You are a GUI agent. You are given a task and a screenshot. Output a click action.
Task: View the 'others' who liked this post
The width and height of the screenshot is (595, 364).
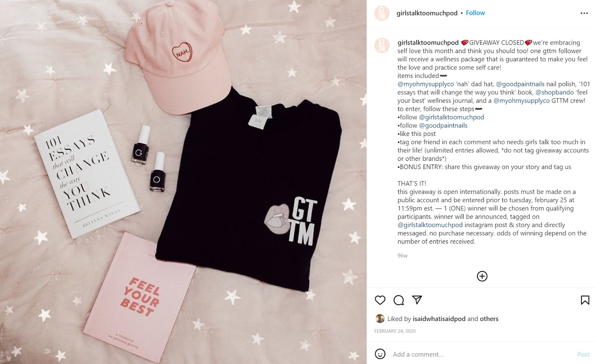489,319
